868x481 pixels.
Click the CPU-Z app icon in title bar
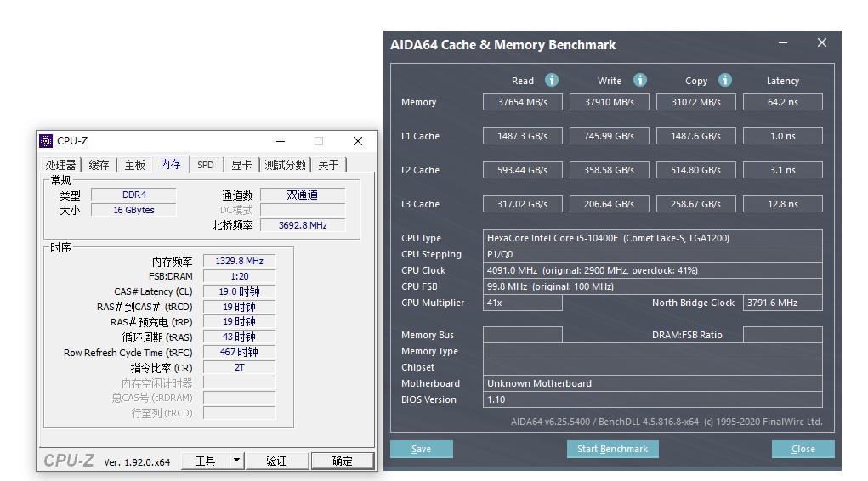(x=46, y=141)
